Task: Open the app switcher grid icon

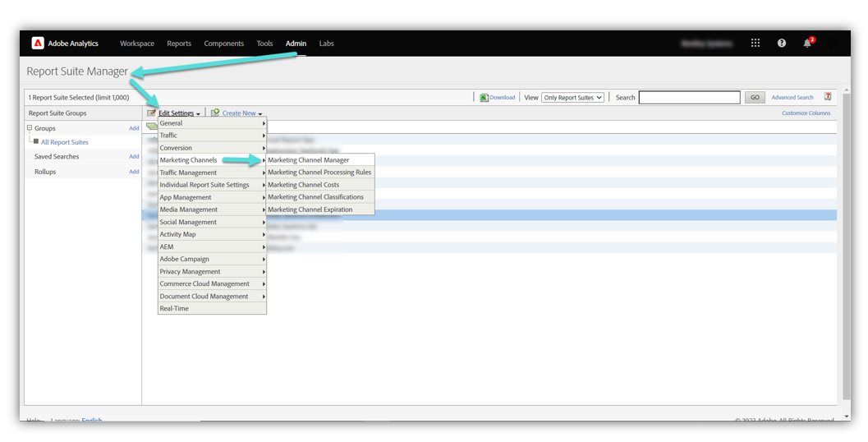Action: (x=755, y=44)
